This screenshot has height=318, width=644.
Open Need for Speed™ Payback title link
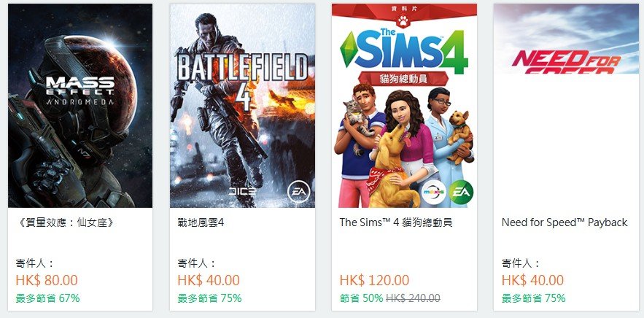(565, 222)
